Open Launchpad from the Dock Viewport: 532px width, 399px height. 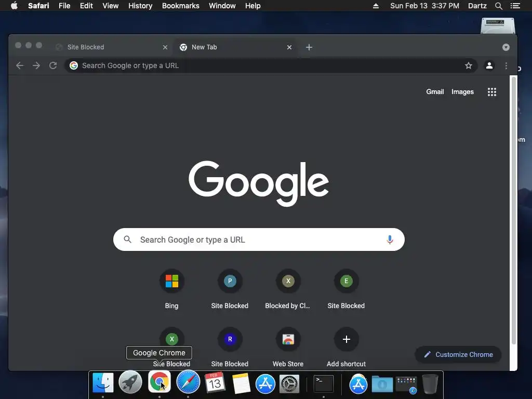click(130, 382)
